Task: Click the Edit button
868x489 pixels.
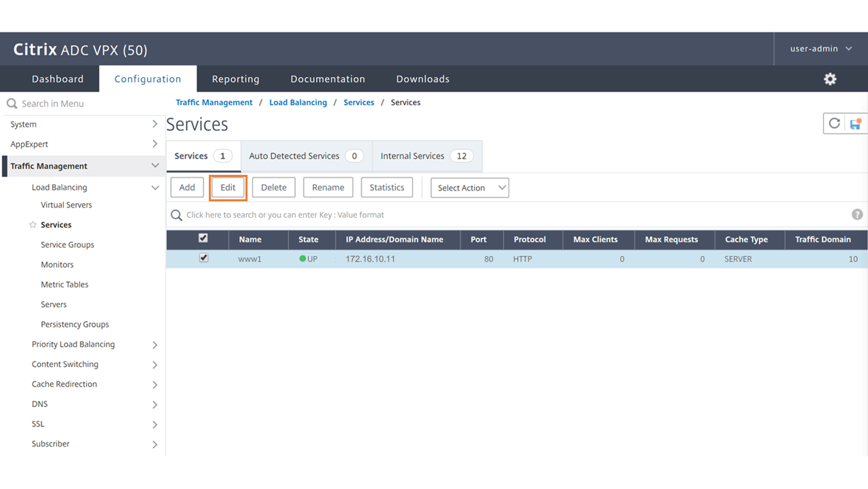Action: click(x=228, y=187)
